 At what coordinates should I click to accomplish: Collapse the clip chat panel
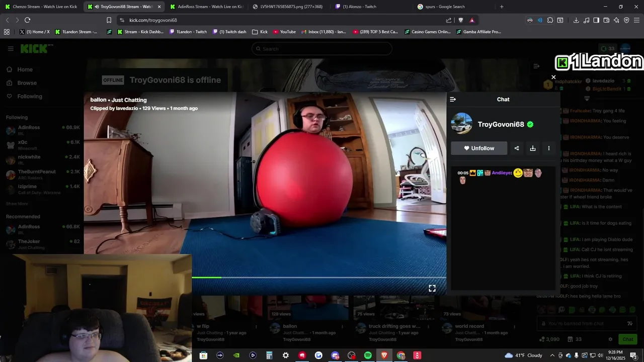point(453,99)
